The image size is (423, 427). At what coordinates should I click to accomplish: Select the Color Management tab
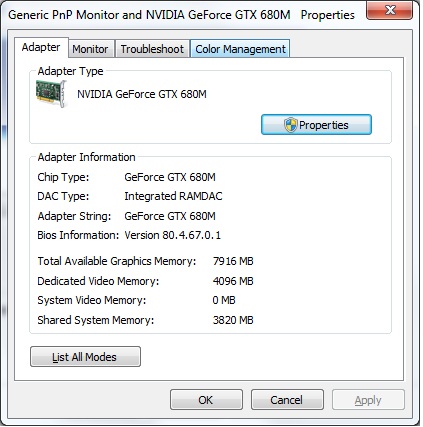240,49
